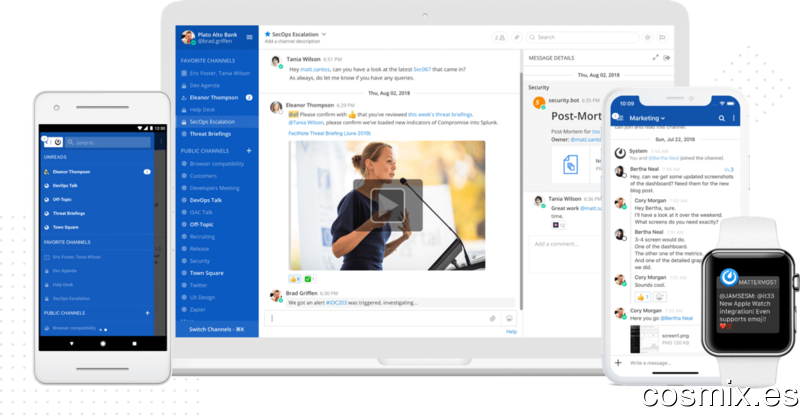This screenshot has height=415, width=800.
Task: Click the Sec067 link in Tania's message
Action: point(422,69)
